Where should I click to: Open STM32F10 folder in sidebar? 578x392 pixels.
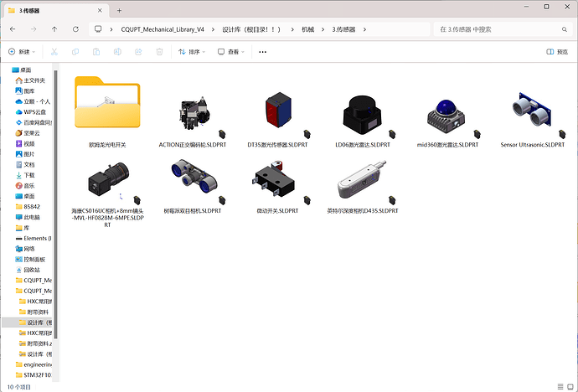pyautogui.click(x=34, y=375)
